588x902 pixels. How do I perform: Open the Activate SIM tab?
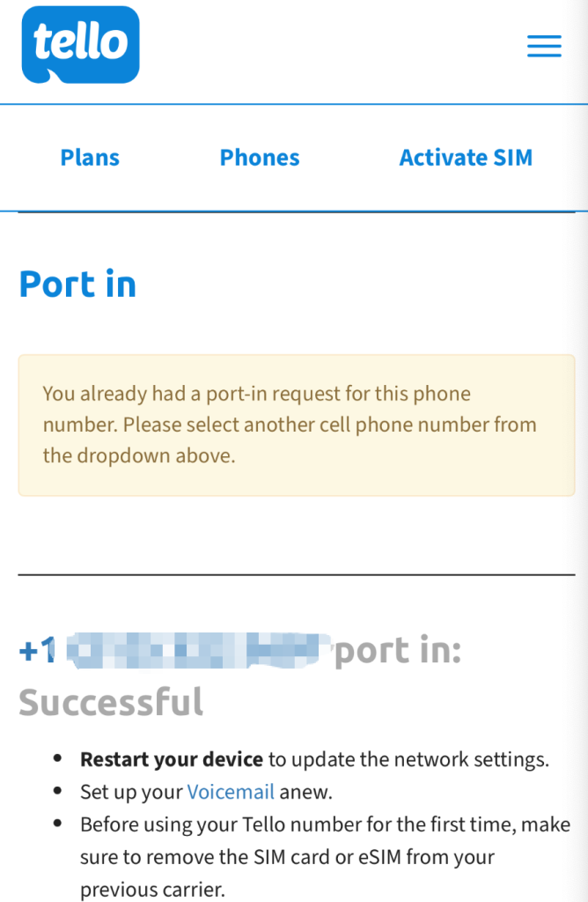coord(466,158)
